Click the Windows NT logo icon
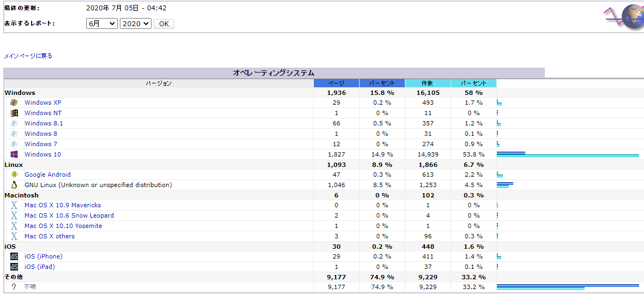Viewport: 644px width, 294px height. [14, 113]
